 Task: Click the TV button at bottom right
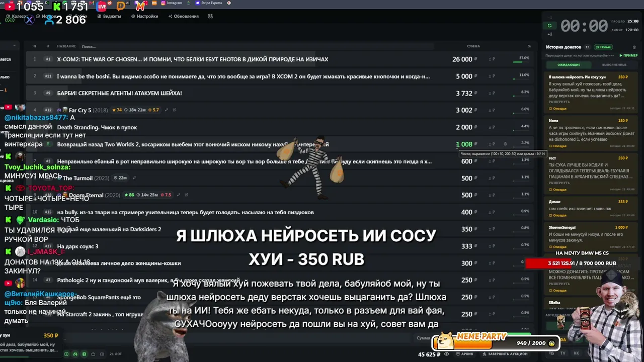pyautogui.click(x=562, y=353)
